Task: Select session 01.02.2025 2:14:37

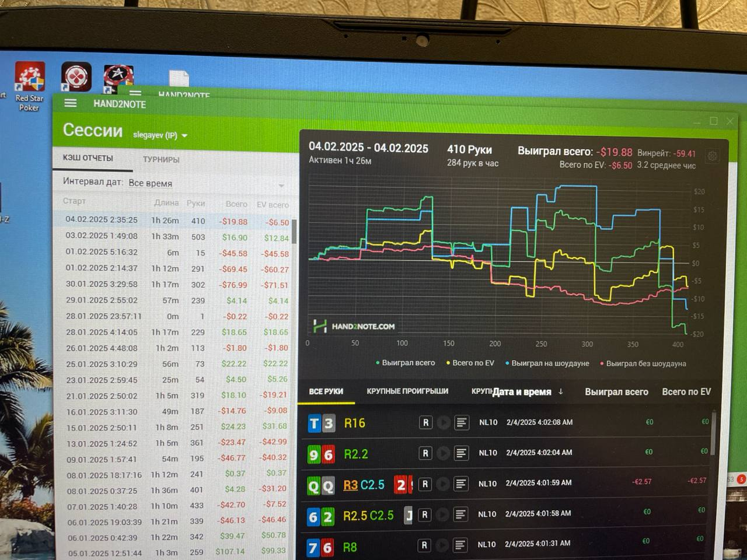Action: (176, 268)
